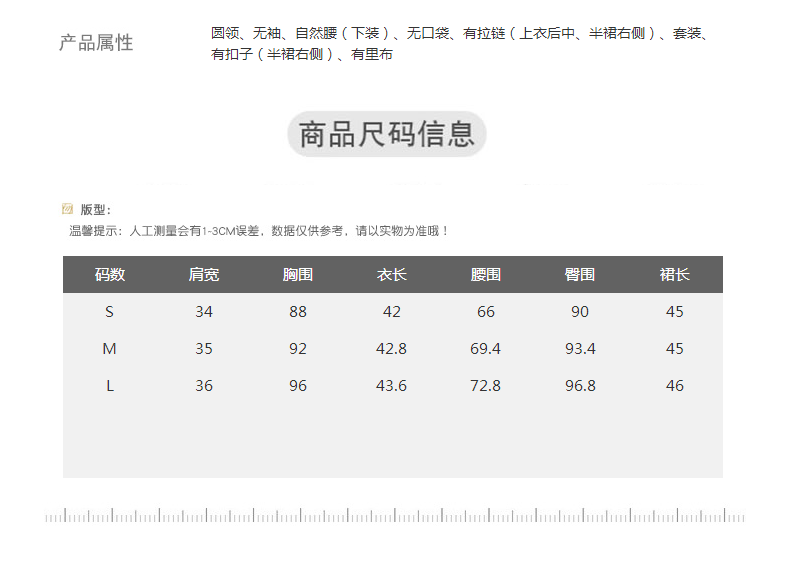Viewport: 790px width, 576px height.
Task: Click shoulder width value 36
Action: 204,386
